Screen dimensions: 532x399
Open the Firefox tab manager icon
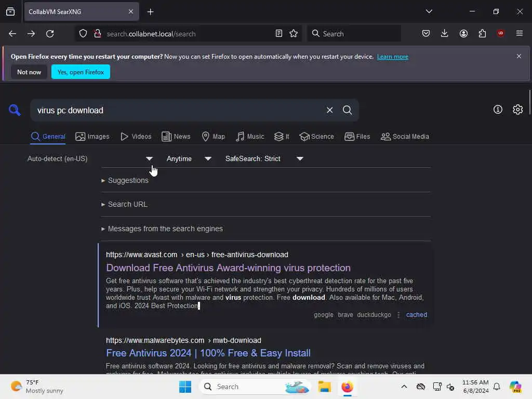pyautogui.click(x=10, y=12)
